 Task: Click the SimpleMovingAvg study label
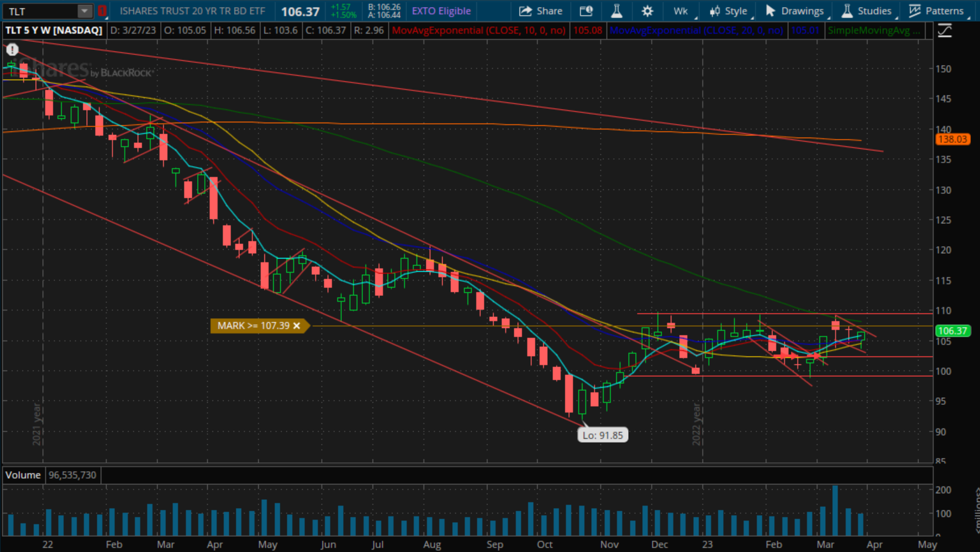point(874,30)
